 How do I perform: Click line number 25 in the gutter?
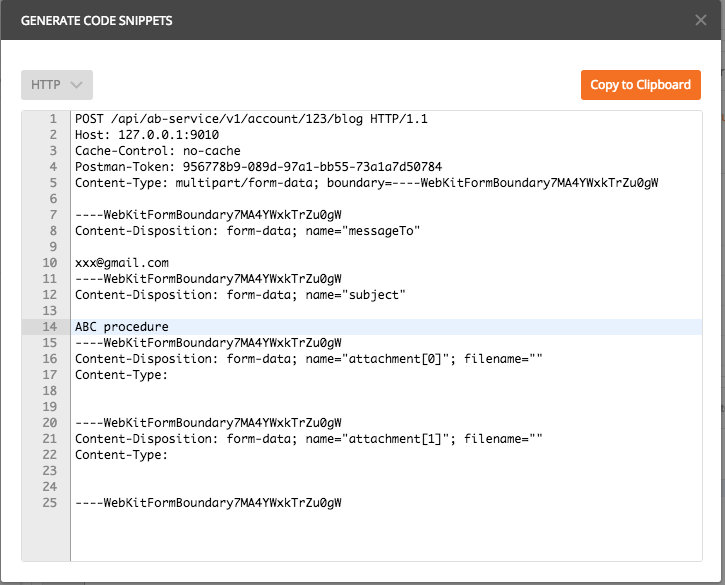click(50, 503)
